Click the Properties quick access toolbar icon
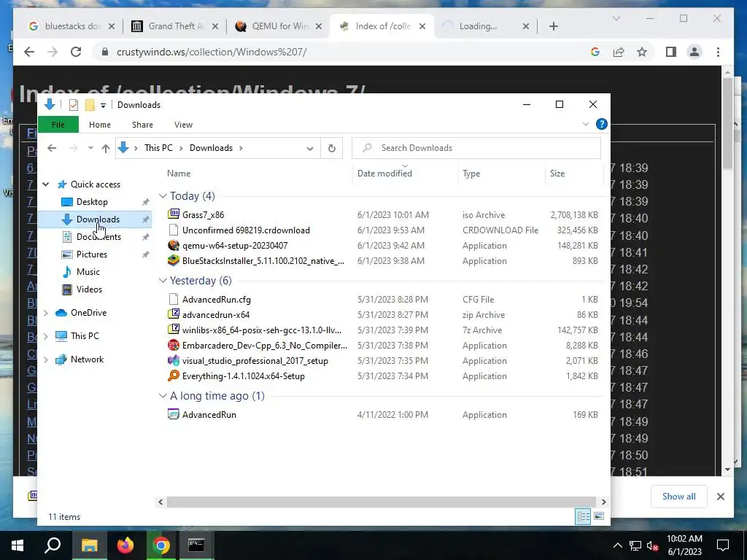747x560 pixels. click(x=74, y=105)
